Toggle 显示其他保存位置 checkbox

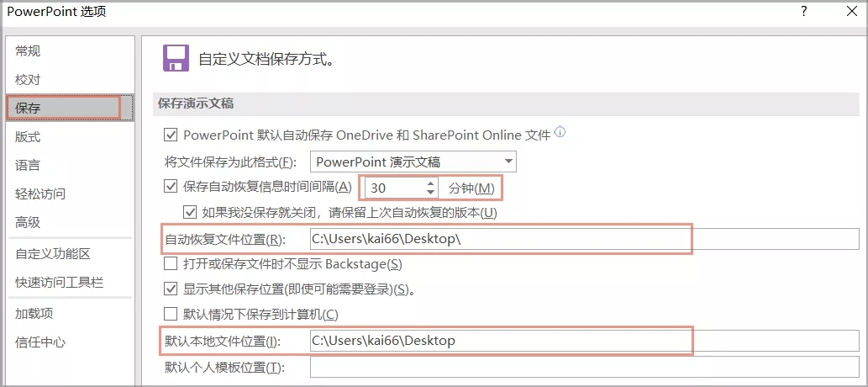(171, 289)
